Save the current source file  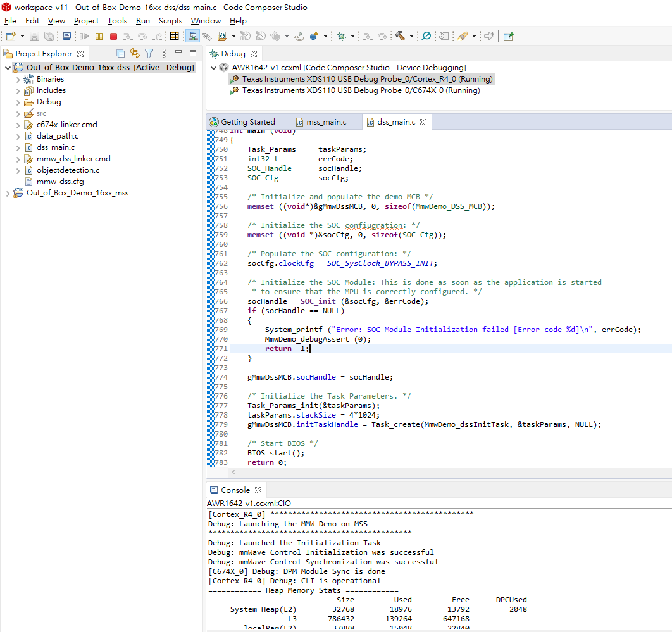35,36
